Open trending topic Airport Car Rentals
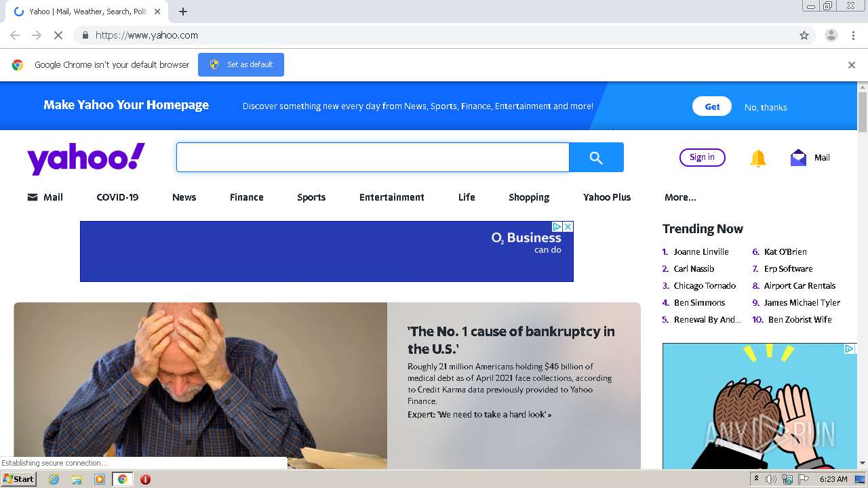The width and height of the screenshot is (868, 488). click(800, 285)
